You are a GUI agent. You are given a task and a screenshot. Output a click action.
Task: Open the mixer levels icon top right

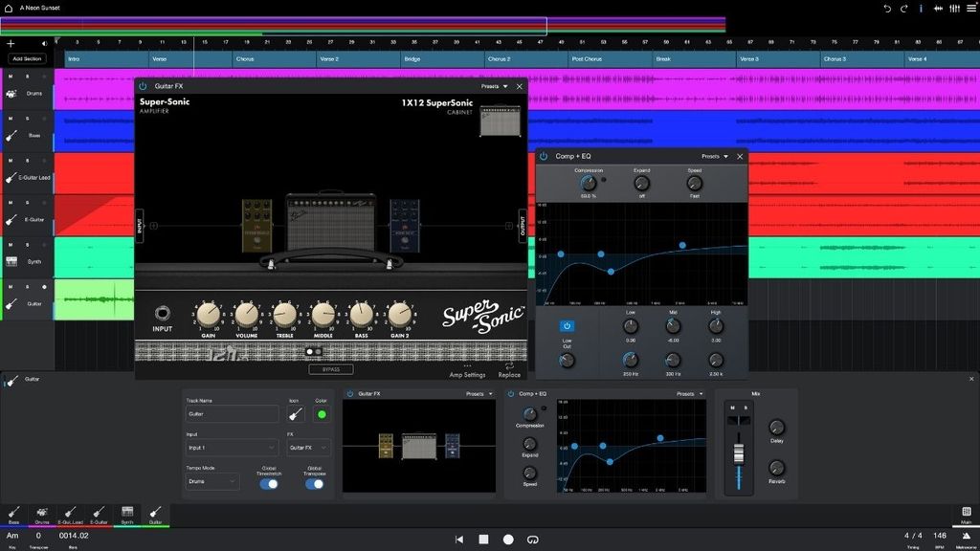coord(954,8)
